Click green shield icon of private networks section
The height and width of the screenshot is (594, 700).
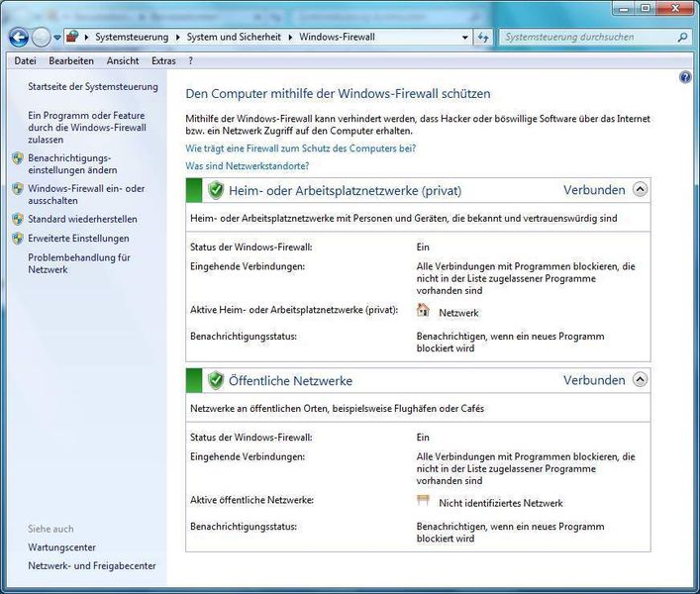point(216,190)
